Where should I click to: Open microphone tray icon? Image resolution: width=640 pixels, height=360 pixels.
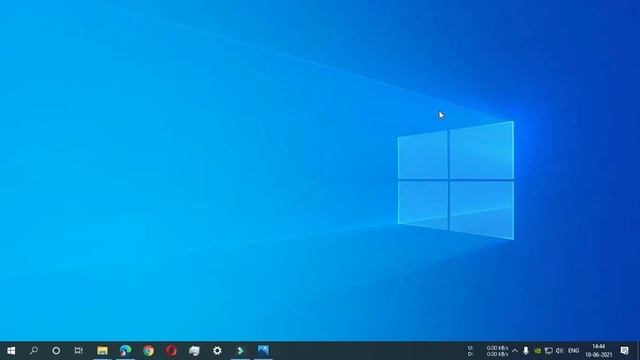click(x=526, y=351)
